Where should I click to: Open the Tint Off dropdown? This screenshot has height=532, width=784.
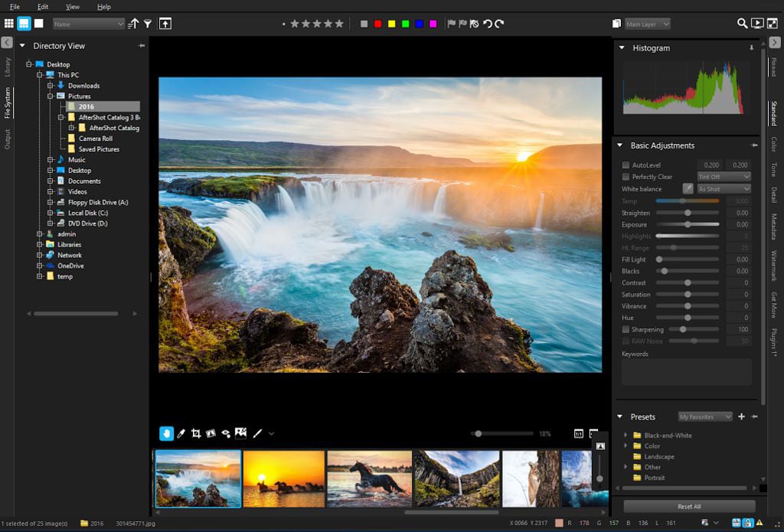724,177
